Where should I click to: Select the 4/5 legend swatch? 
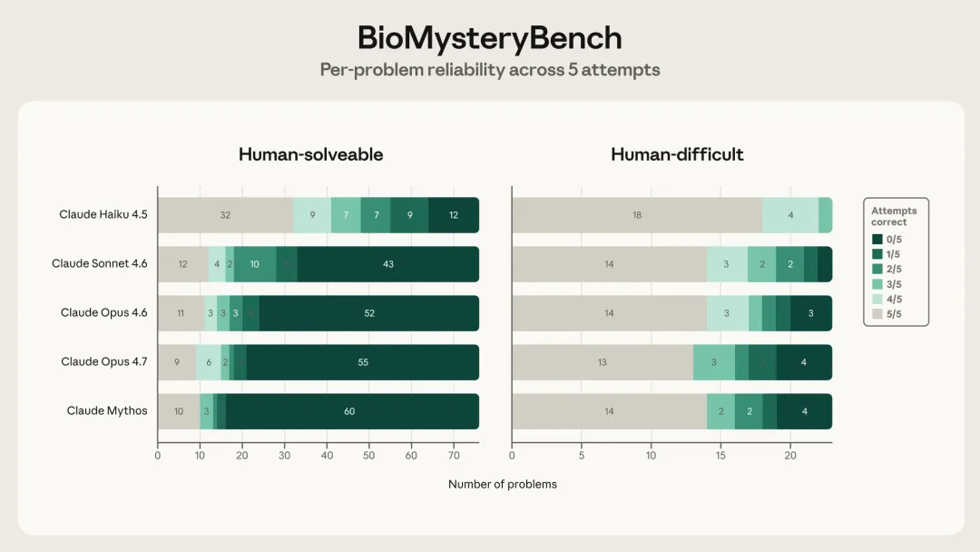click(877, 299)
